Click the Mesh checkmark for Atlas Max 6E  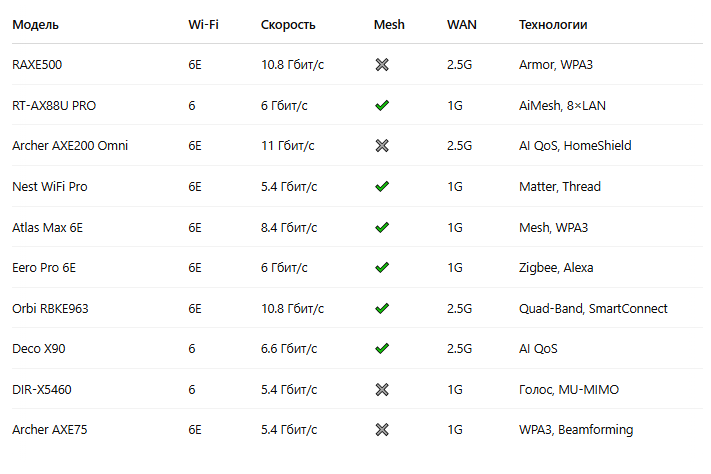click(x=381, y=227)
